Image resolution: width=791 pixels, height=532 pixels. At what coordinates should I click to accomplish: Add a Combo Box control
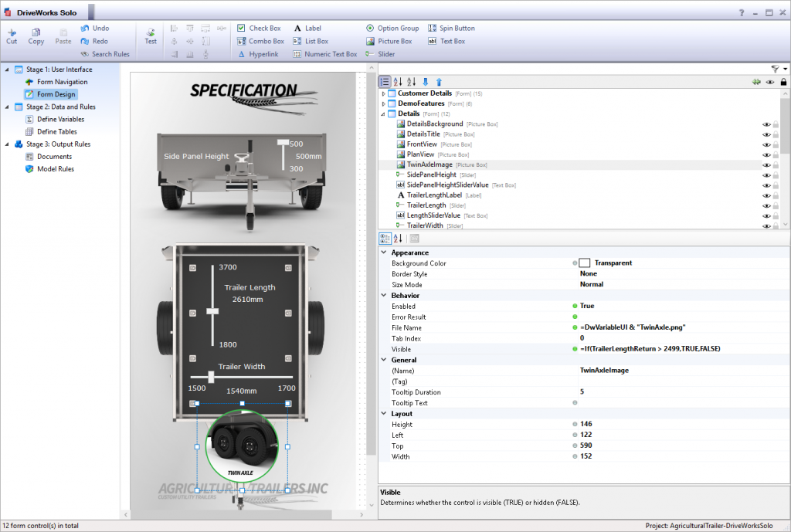click(260, 42)
